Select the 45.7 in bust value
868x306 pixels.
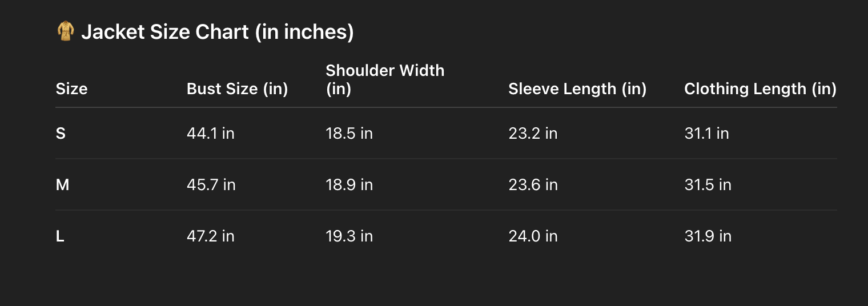tap(211, 185)
